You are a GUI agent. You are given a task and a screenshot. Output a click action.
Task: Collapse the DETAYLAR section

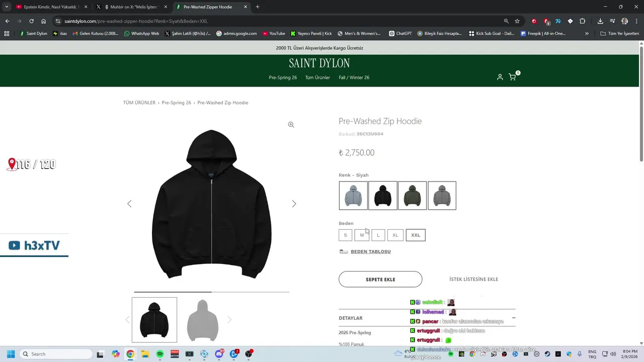tap(514, 318)
